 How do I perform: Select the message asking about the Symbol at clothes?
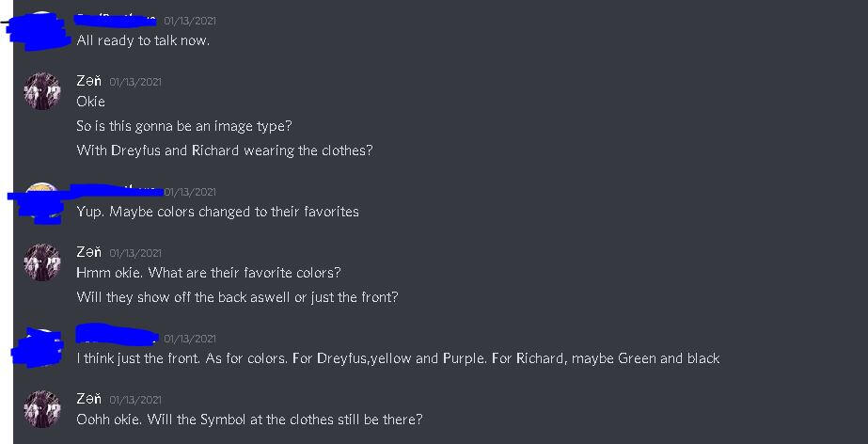pos(249,420)
